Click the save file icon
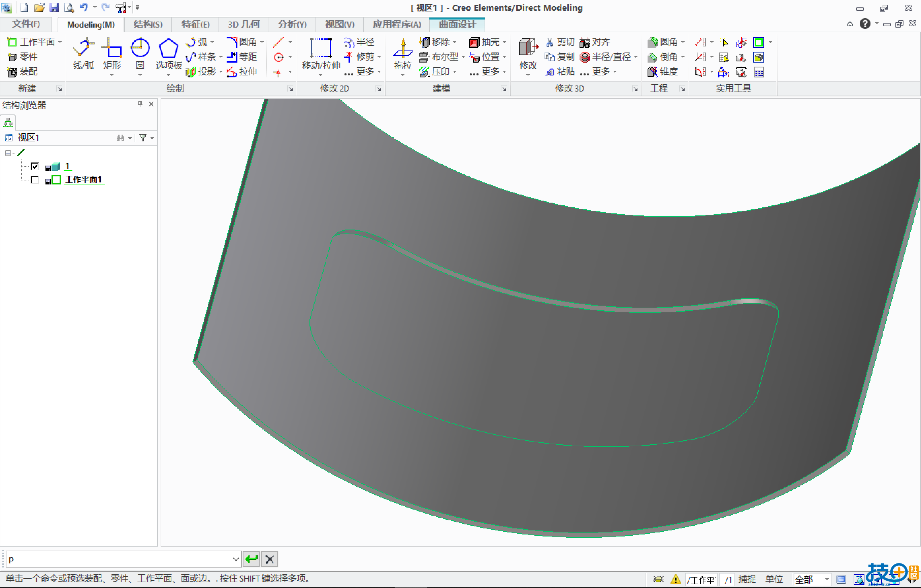 click(x=54, y=7)
